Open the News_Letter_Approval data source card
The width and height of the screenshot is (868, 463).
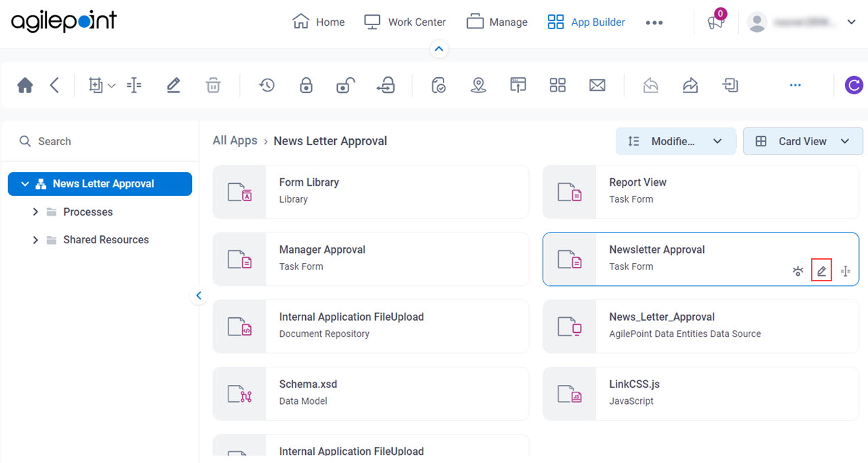coord(701,326)
